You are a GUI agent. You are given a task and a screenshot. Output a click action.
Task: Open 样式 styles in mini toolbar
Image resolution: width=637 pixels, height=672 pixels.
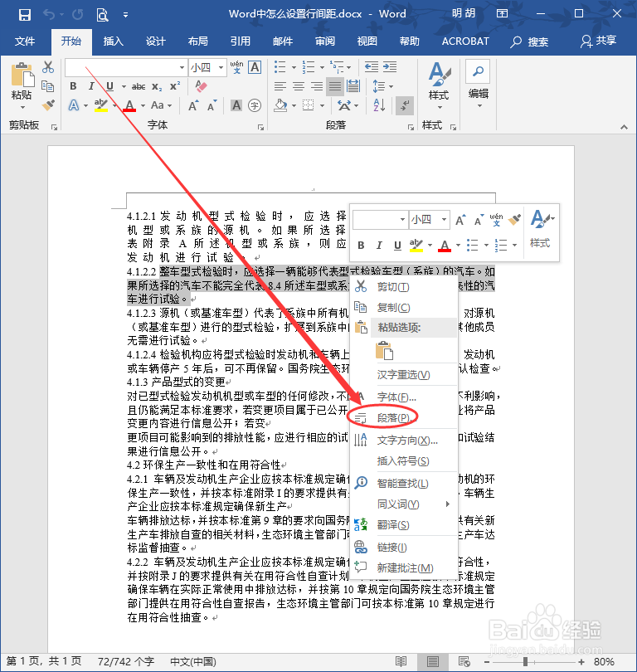click(542, 229)
